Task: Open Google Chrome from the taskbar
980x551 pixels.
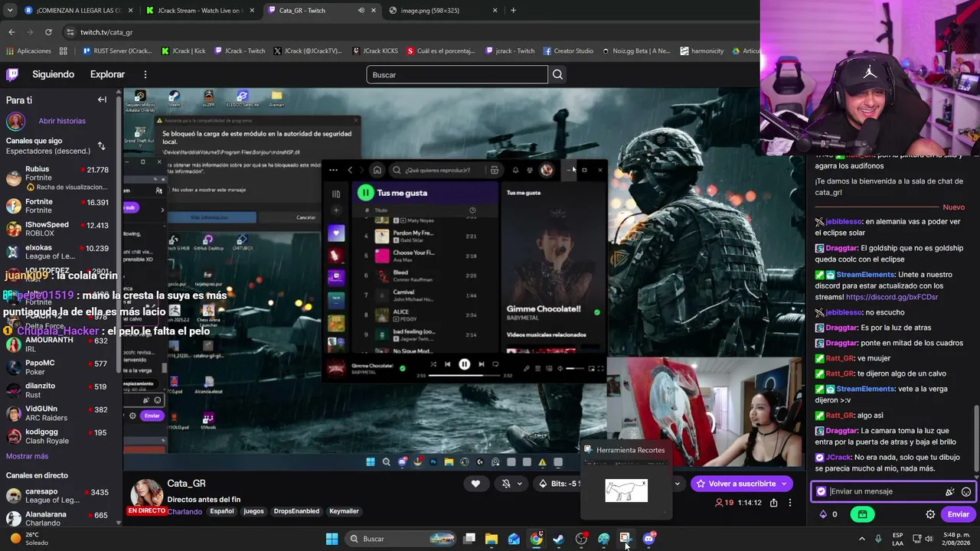Action: [536, 539]
